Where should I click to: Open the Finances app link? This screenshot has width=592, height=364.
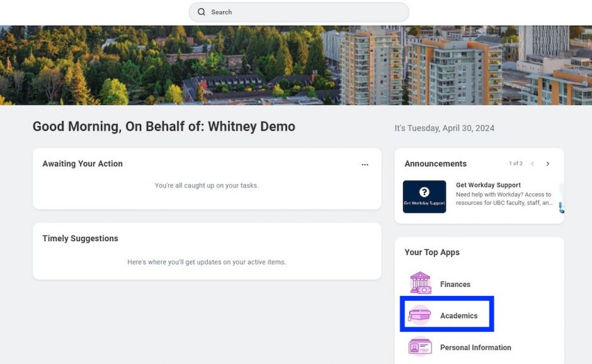click(x=455, y=284)
